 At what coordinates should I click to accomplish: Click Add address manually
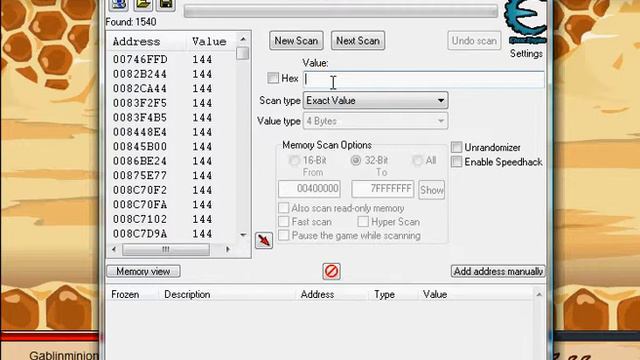[498, 271]
